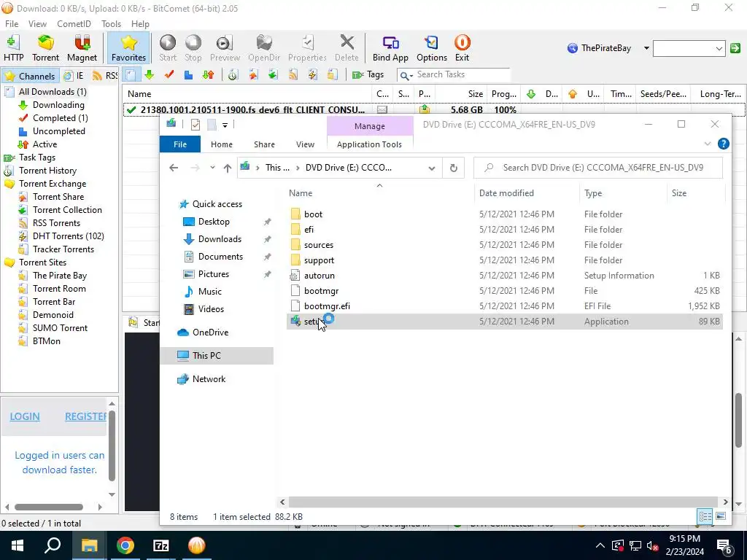The width and height of the screenshot is (747, 560).
Task: Click the Explorer refresh button
Action: coord(454,168)
